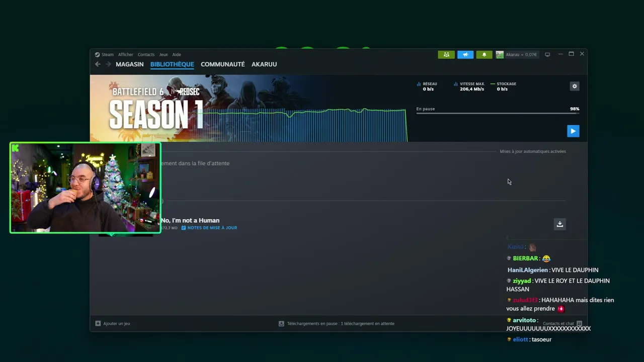
Task: Click the No, I'm not a Human title
Action: click(190, 220)
